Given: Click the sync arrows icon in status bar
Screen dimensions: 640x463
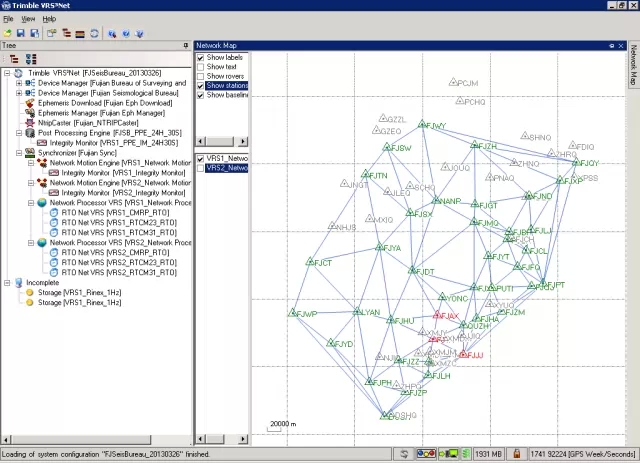Looking at the screenshot, I should tap(404, 454).
